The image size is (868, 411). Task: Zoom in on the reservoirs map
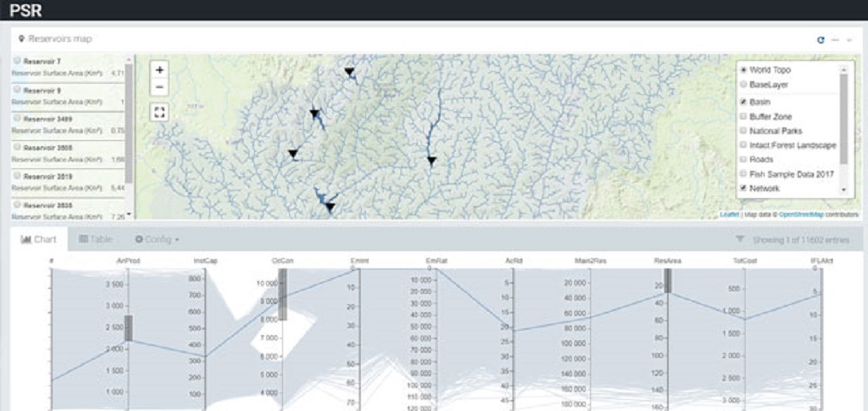click(160, 70)
